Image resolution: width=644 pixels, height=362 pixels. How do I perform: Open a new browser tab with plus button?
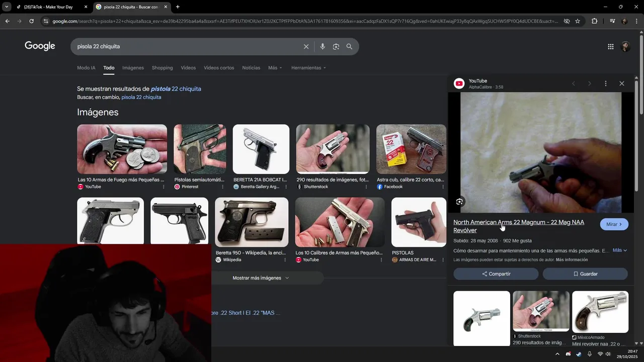pos(178,7)
